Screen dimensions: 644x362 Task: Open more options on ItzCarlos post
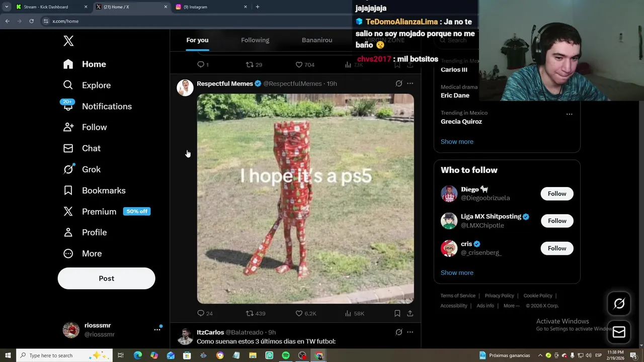click(410, 332)
